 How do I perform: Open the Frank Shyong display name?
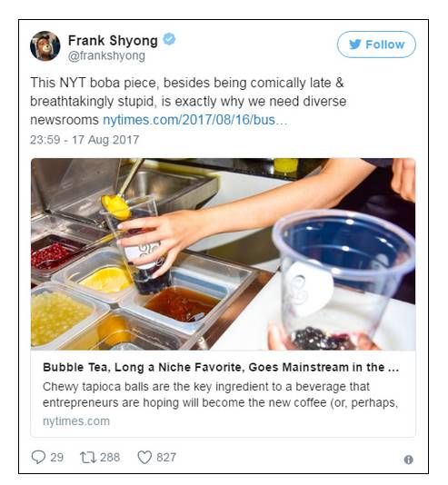click(x=113, y=41)
